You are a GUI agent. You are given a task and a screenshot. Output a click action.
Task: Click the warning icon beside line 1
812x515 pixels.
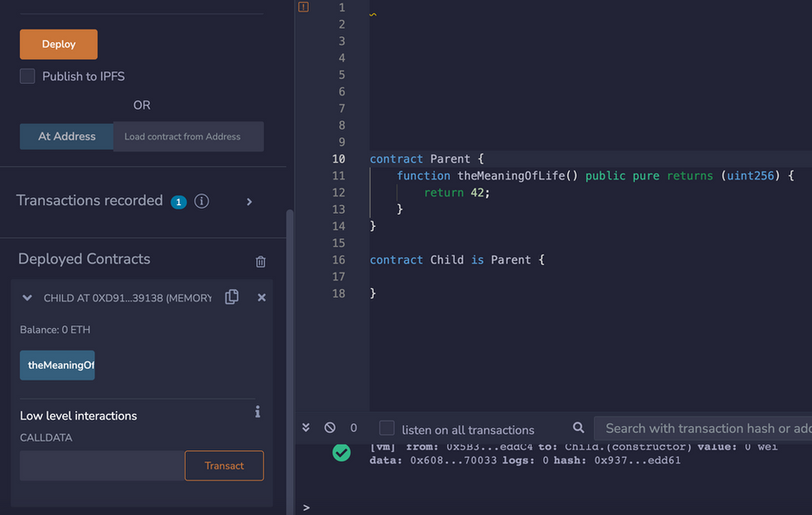pos(304,7)
